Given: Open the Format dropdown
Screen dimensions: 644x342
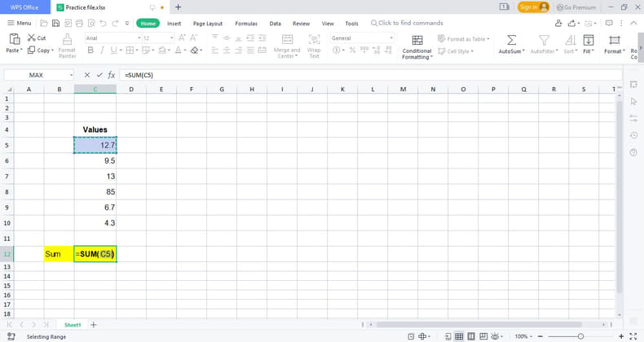Looking at the screenshot, I should click(615, 44).
